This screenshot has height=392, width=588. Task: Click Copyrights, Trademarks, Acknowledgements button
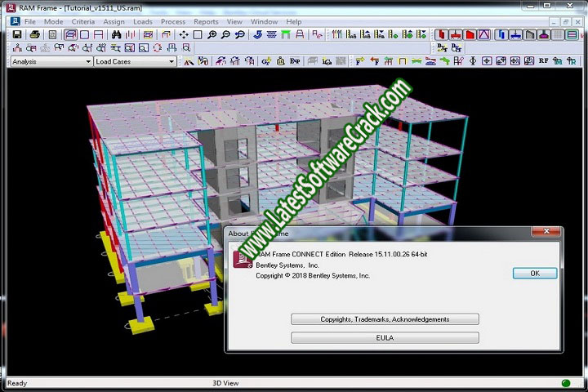pos(385,319)
